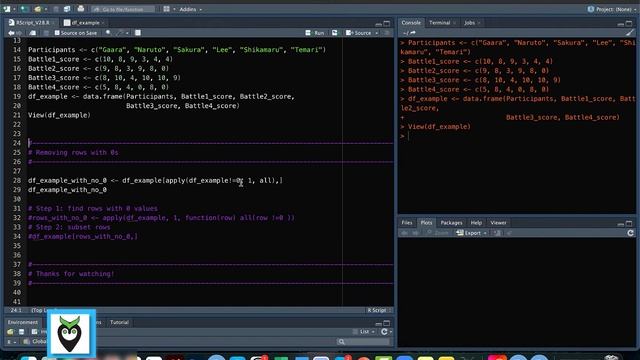Image resolution: width=640 pixels, height=360 pixels.
Task: Click Zoom in the Plots toolbar
Action: 438,233
